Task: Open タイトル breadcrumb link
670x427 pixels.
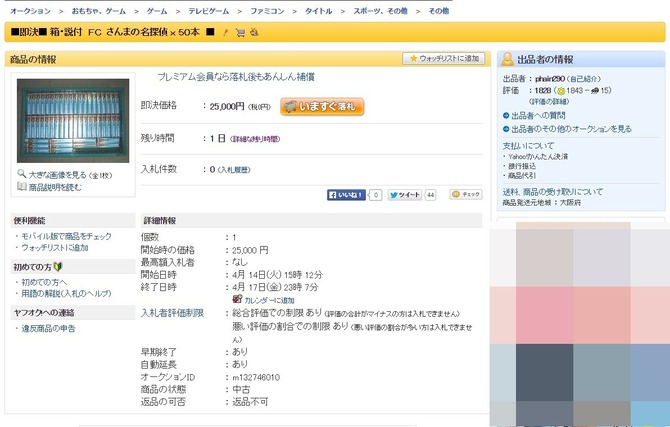Action: coord(318,11)
